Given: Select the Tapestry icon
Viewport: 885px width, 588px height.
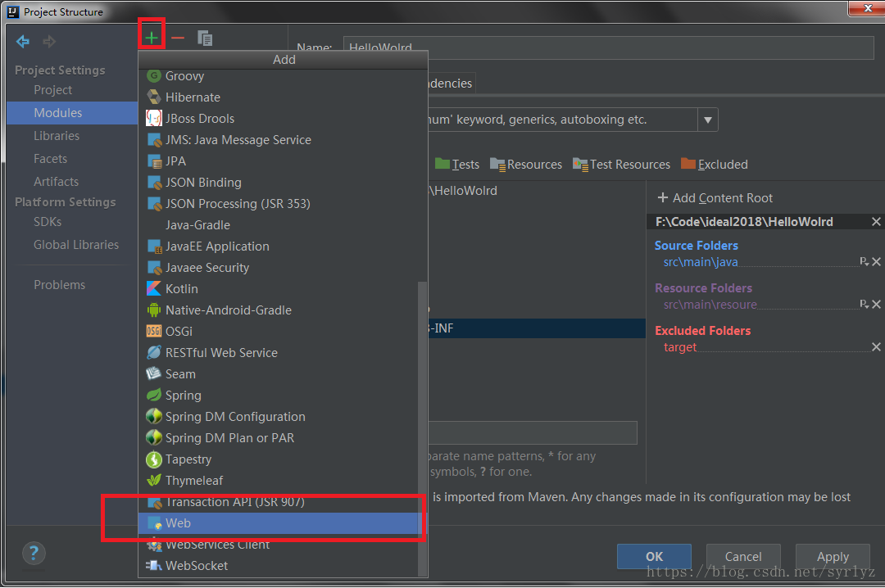Looking at the screenshot, I should [153, 459].
